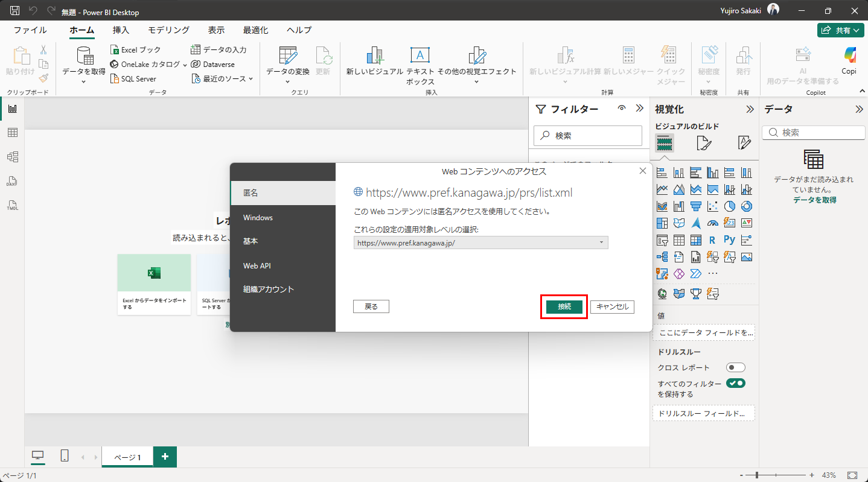
Task: Select the Stacked bar chart visual
Action: (662, 173)
